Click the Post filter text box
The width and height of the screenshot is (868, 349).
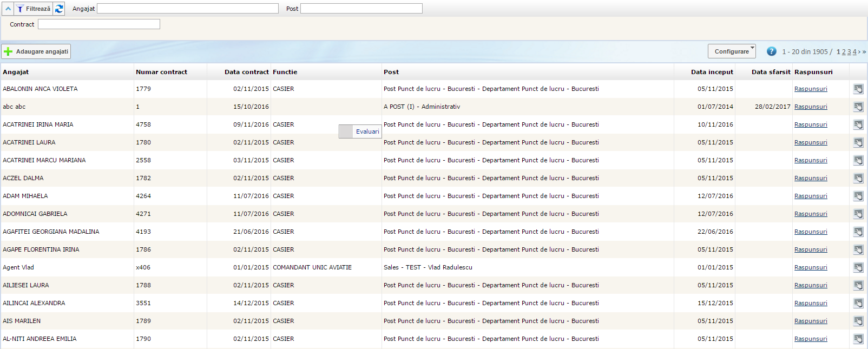pyautogui.click(x=361, y=9)
